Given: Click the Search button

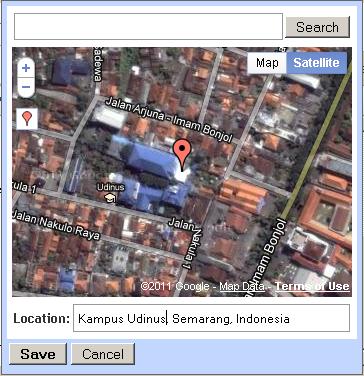Looking at the screenshot, I should 317,27.
